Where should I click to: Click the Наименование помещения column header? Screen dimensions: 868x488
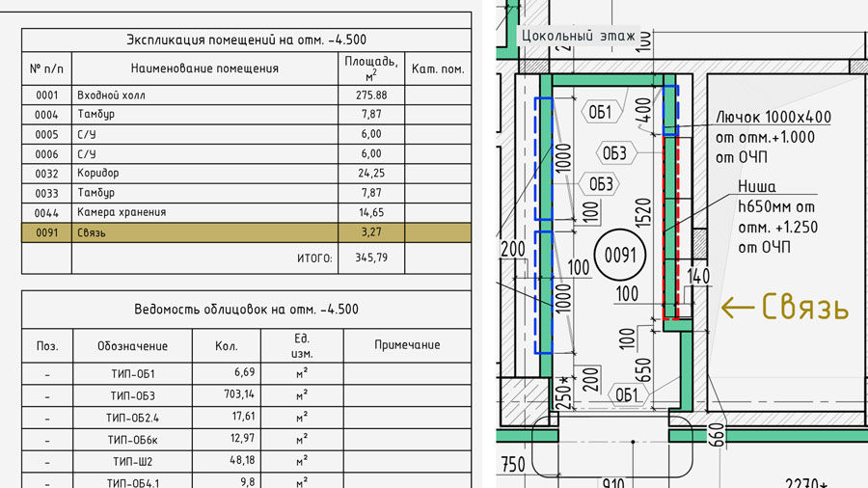(204, 68)
